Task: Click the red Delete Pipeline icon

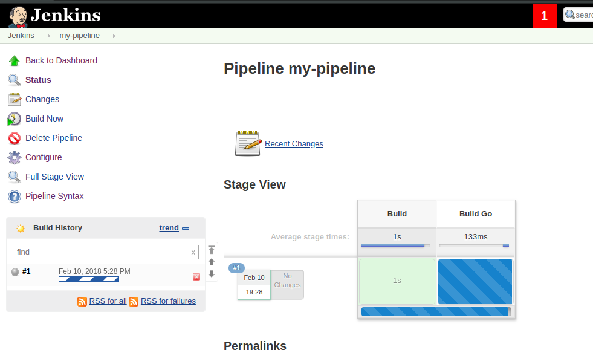Action: (x=15, y=138)
